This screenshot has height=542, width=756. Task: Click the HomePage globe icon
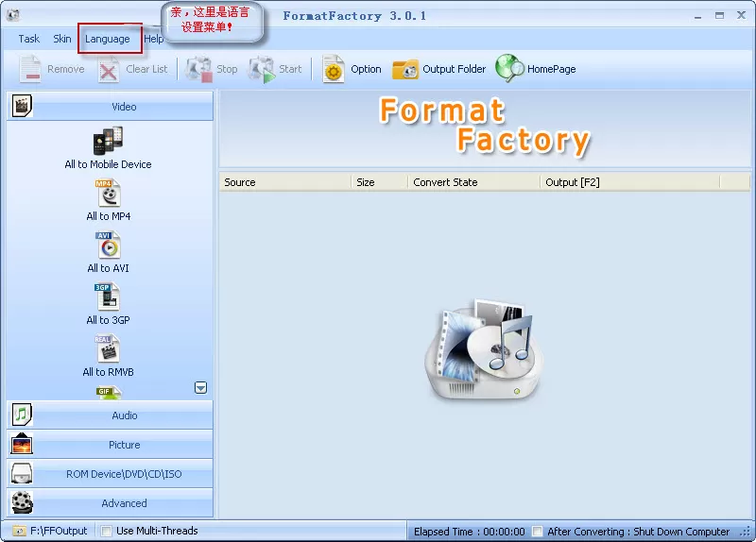[509, 68]
